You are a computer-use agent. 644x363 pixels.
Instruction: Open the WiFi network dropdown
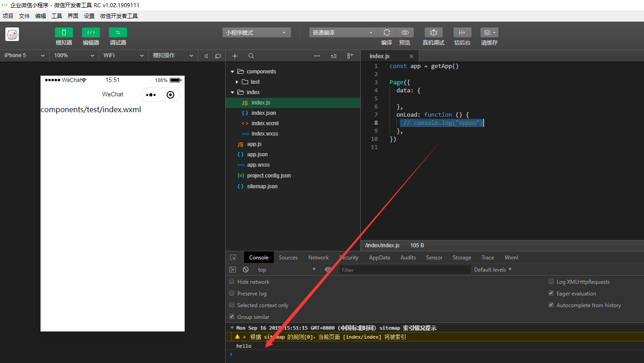(x=124, y=55)
